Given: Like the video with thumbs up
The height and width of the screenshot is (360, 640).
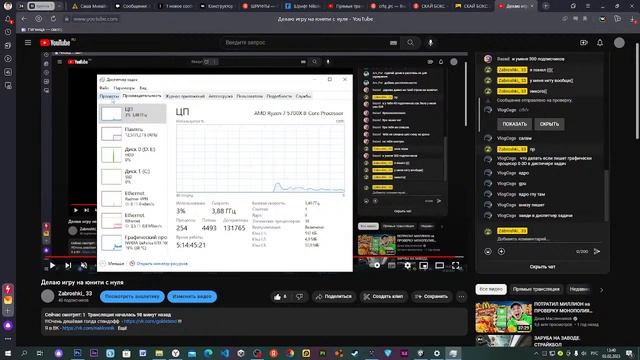Looking at the screenshot, I should coord(280,297).
